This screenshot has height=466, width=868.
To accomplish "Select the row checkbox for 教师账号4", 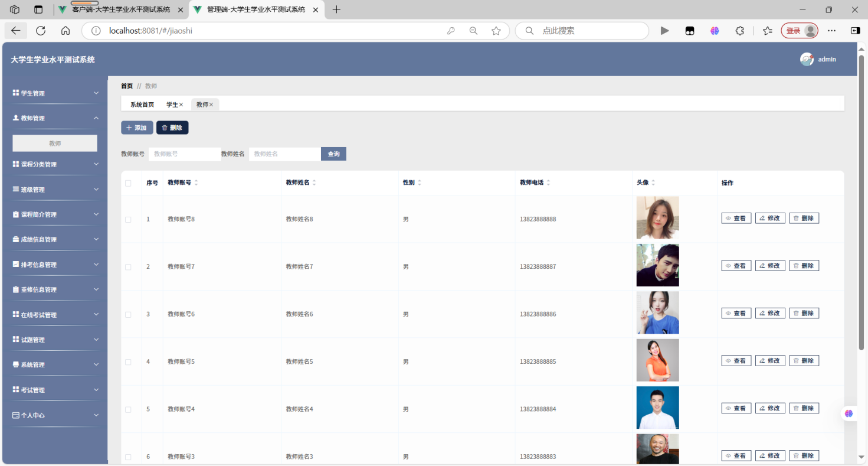I will 128,409.
